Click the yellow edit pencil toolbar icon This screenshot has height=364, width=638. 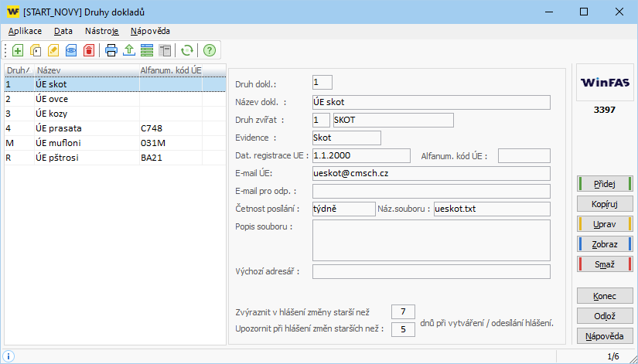(x=53, y=50)
